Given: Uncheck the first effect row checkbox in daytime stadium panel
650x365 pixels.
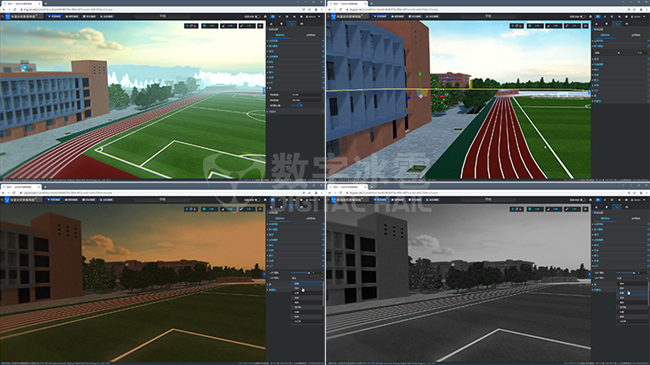Looking at the screenshot, I should 323,41.
